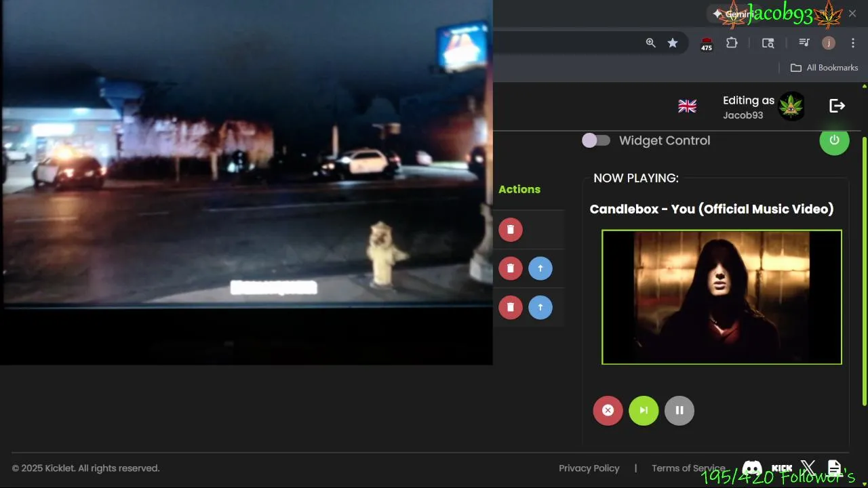
Task: Open the Discord icon link in footer
Action: [752, 468]
